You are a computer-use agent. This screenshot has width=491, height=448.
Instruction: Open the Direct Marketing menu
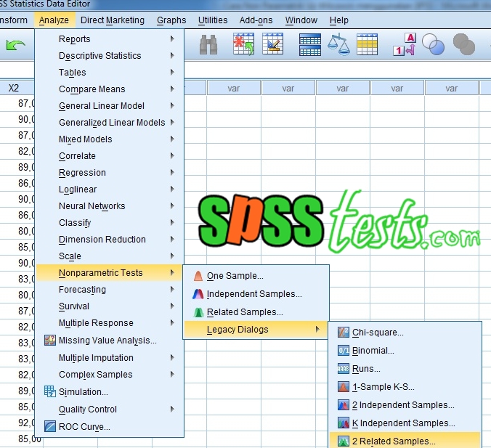113,20
